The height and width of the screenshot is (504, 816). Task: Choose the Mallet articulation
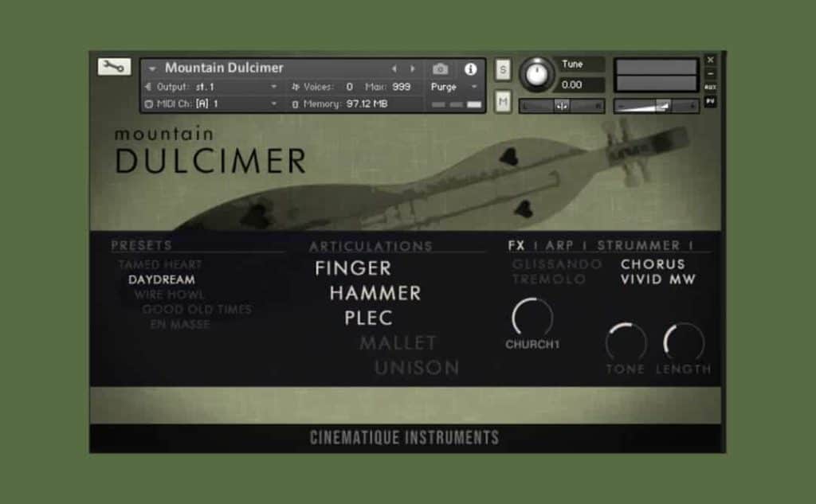[x=398, y=343]
